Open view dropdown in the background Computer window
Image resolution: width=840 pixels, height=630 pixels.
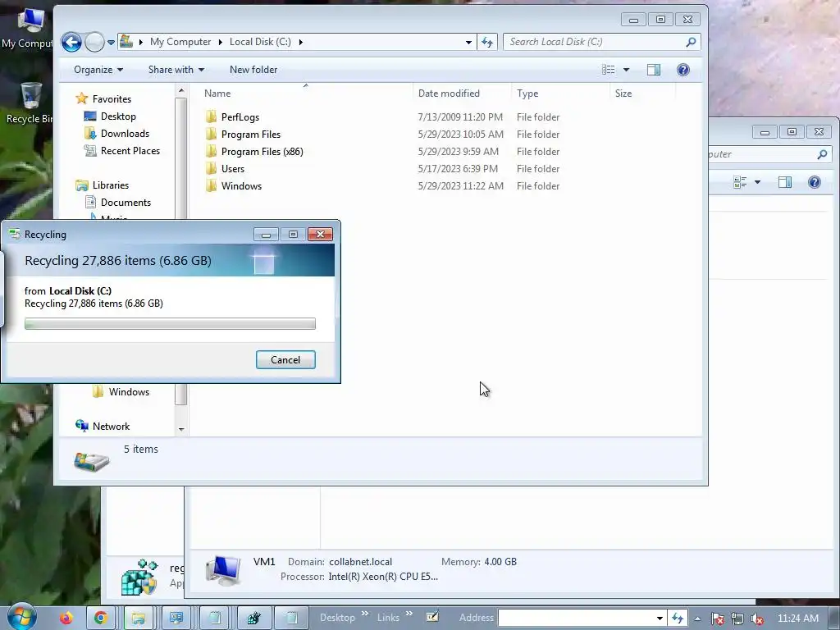tap(757, 182)
